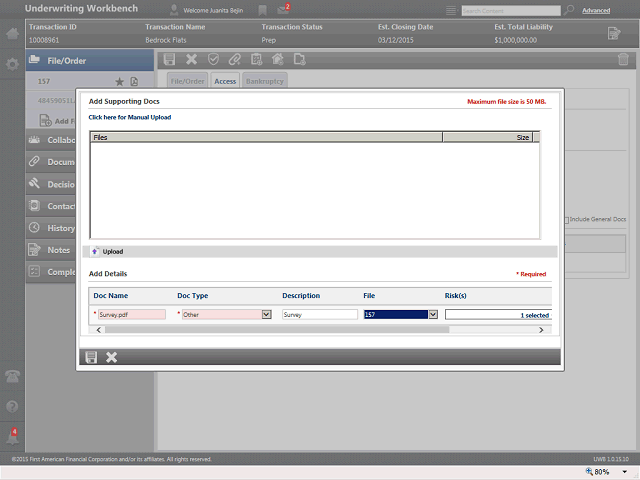Open the Collaboration sidebar section
This screenshot has width=640, height=480.
[x=51, y=140]
